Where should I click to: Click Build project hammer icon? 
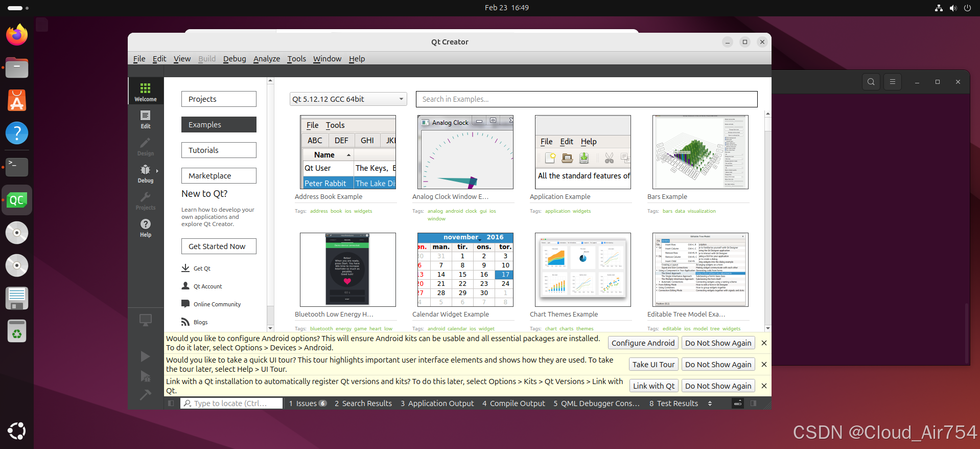[x=146, y=394]
